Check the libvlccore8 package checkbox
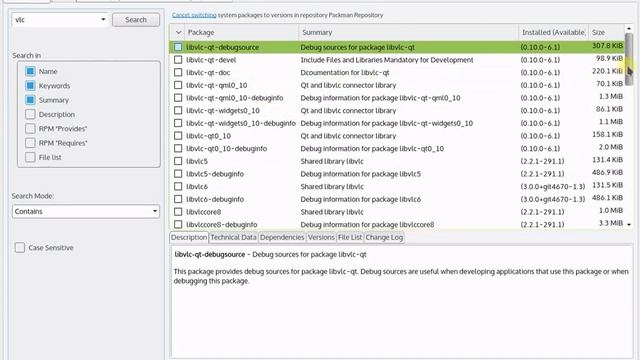This screenshot has width=640, height=360. pos(178,211)
